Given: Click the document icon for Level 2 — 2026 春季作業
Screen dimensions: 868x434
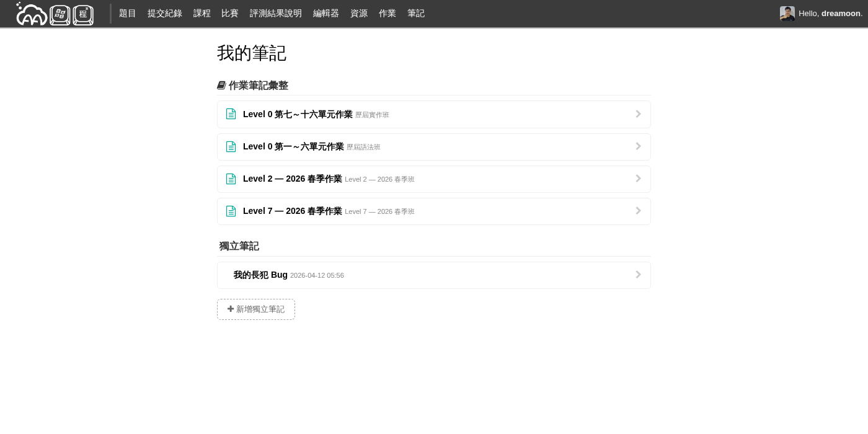Looking at the screenshot, I should coord(231,179).
